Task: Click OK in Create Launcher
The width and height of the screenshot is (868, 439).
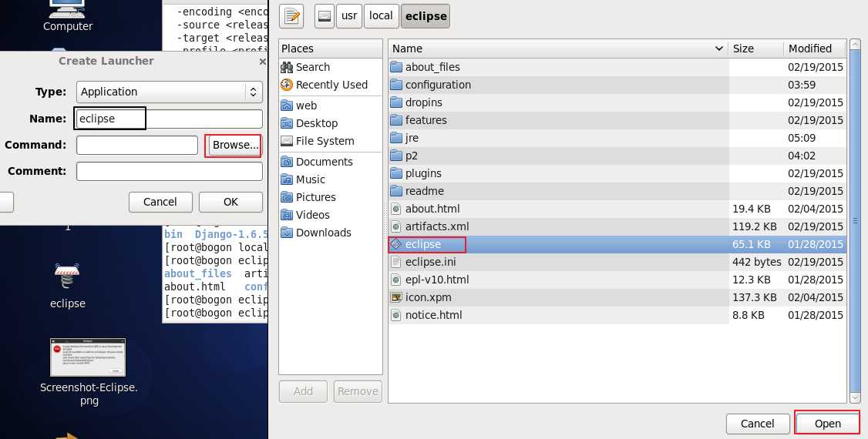Action: point(230,202)
